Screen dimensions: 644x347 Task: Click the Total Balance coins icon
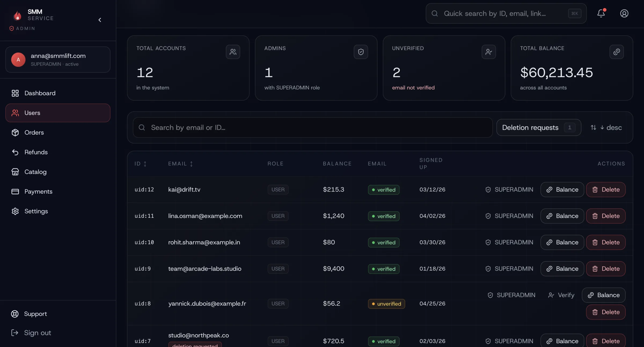[616, 52]
